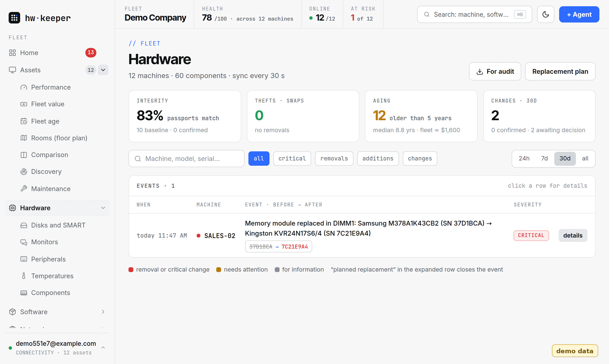Click the red removal legend swatch
This screenshot has width=609, height=364.
[131, 270]
